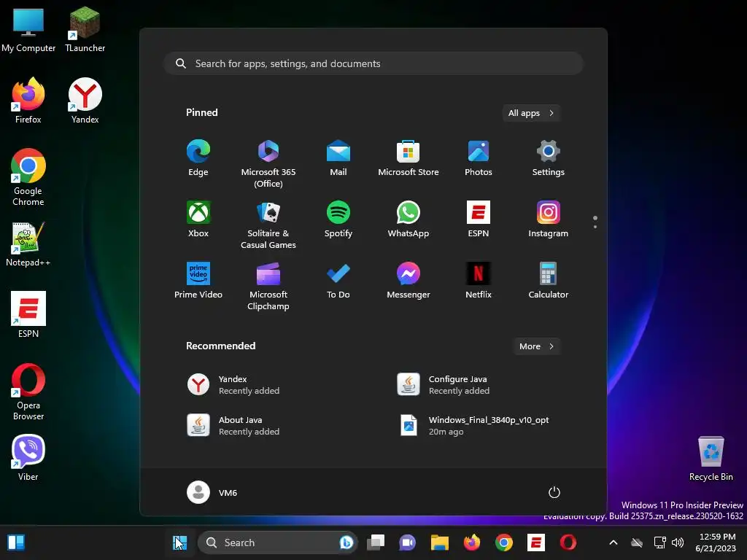The image size is (747, 560).
Task: Select ESPN desktop shortcut
Action: pyautogui.click(x=28, y=314)
